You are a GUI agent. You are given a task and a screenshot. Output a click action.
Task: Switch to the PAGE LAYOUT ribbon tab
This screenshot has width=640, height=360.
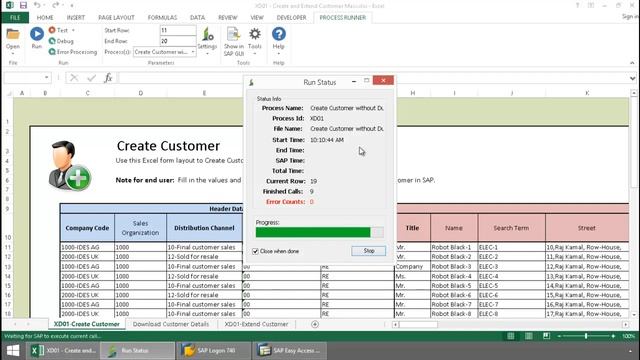116,18
